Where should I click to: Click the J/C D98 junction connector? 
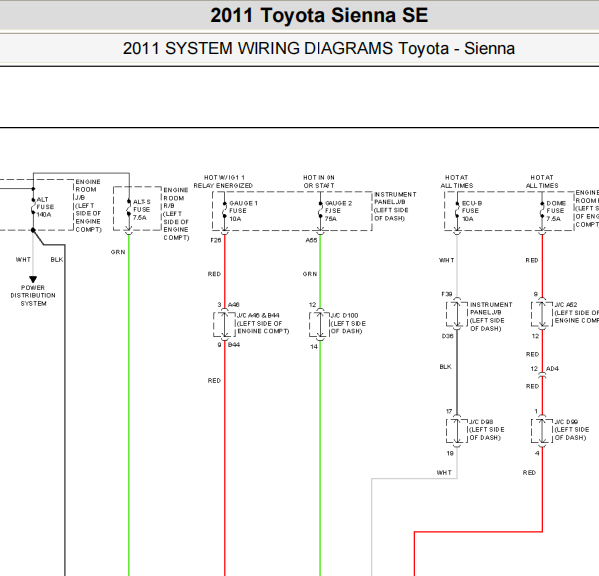tap(457, 431)
